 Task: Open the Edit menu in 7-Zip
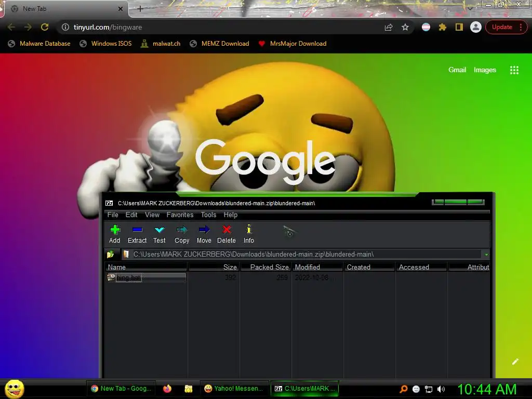click(x=131, y=215)
